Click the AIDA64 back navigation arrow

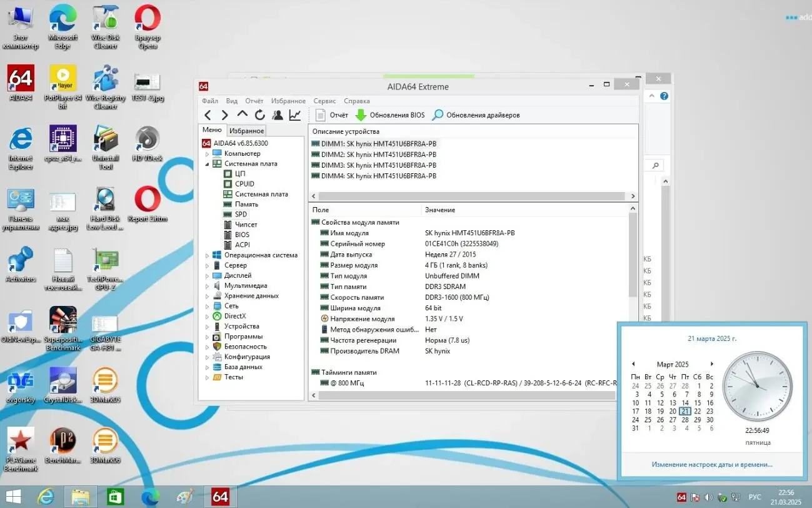(x=208, y=115)
